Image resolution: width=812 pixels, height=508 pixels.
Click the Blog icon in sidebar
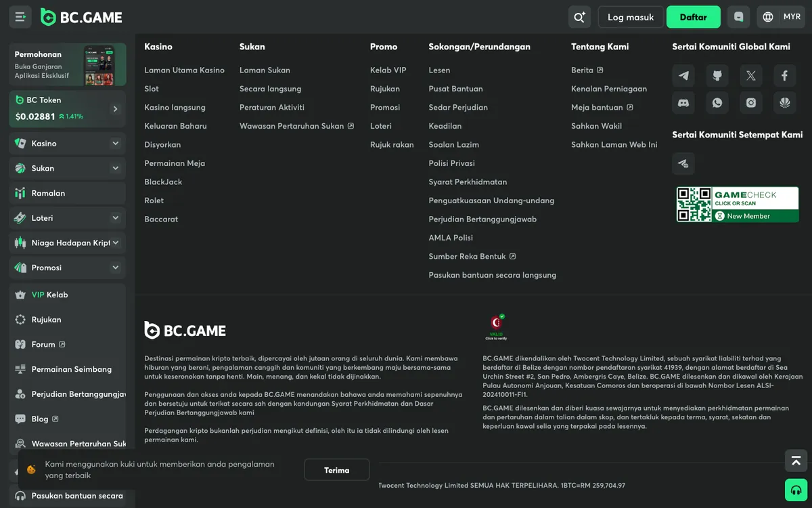[20, 419]
